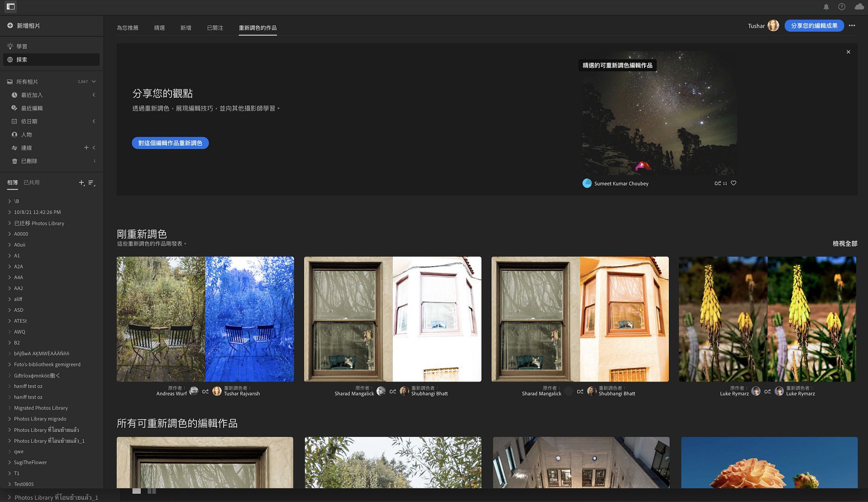Expand the 連線 chevron
The width and height of the screenshot is (868, 502).
(94, 148)
